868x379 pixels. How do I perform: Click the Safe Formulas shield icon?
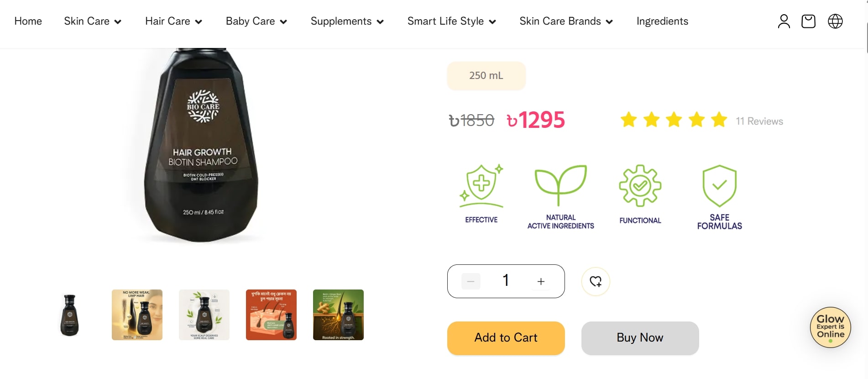pyautogui.click(x=719, y=186)
